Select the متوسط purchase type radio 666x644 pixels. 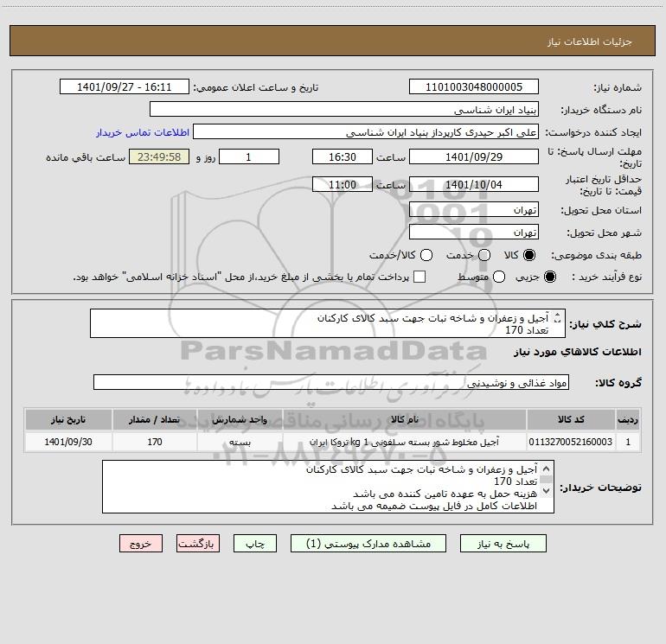coord(499,277)
